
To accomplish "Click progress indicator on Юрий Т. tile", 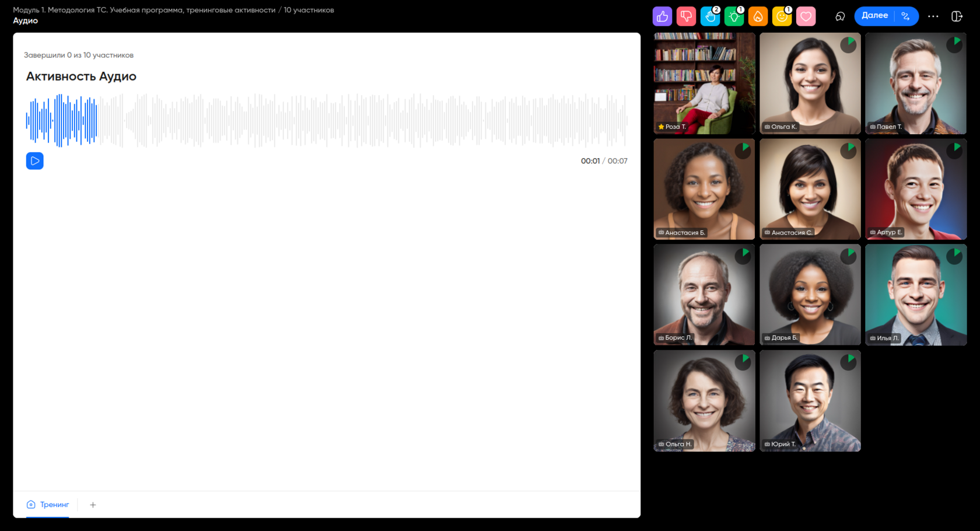I will click(848, 362).
